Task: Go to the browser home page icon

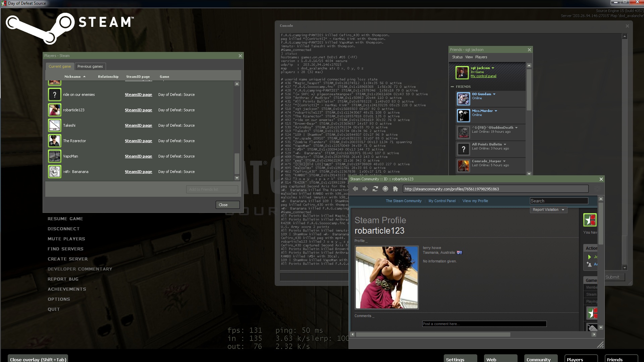Action: click(395, 189)
